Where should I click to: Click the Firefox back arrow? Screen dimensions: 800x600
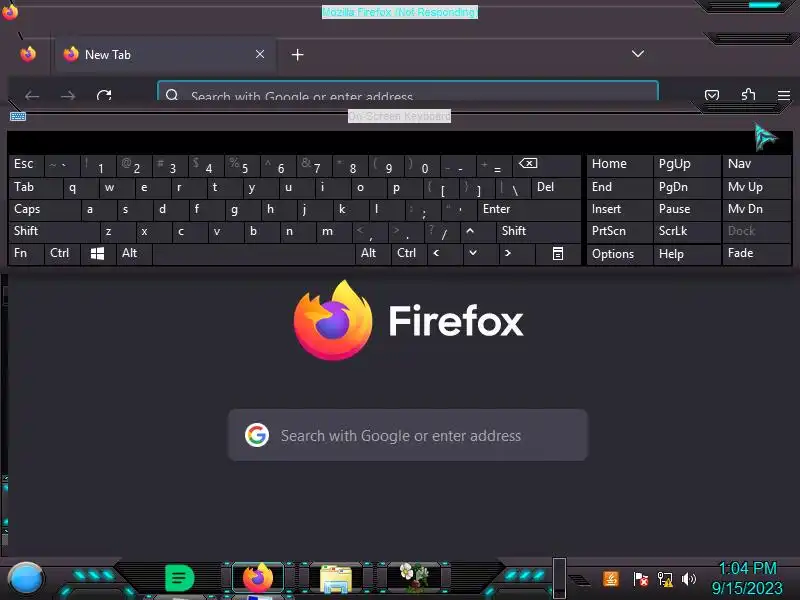(x=32, y=95)
